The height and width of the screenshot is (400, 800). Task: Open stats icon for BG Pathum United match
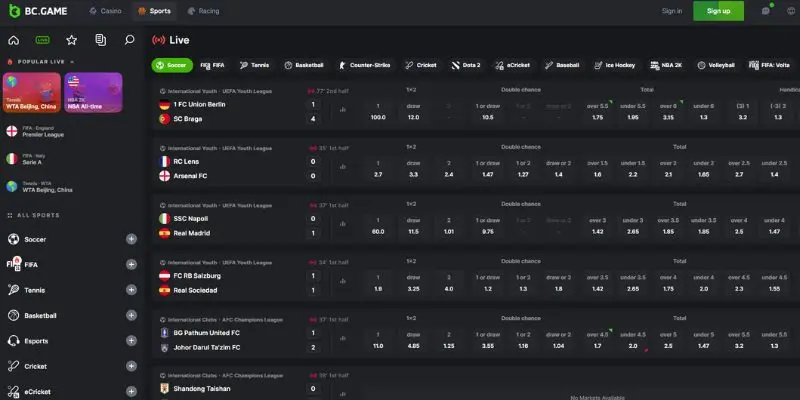coord(342,338)
